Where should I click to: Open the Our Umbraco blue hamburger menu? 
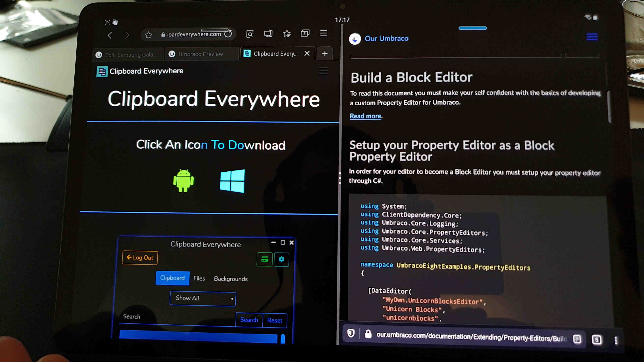pos(592,37)
